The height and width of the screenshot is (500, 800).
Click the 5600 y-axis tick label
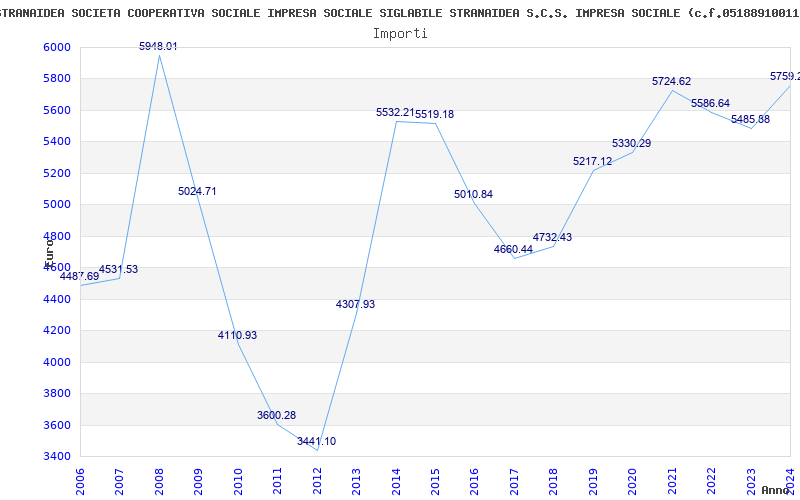coord(57,110)
